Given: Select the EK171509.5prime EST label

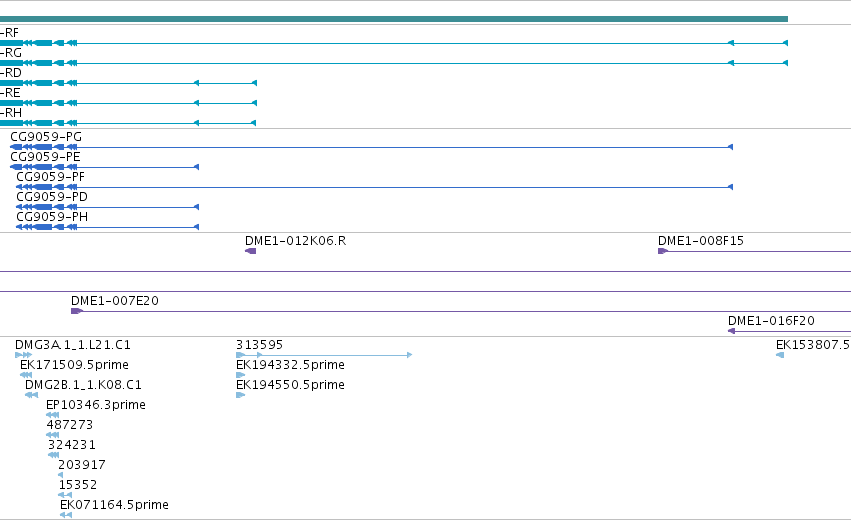Looking at the screenshot, I should click(74, 365).
